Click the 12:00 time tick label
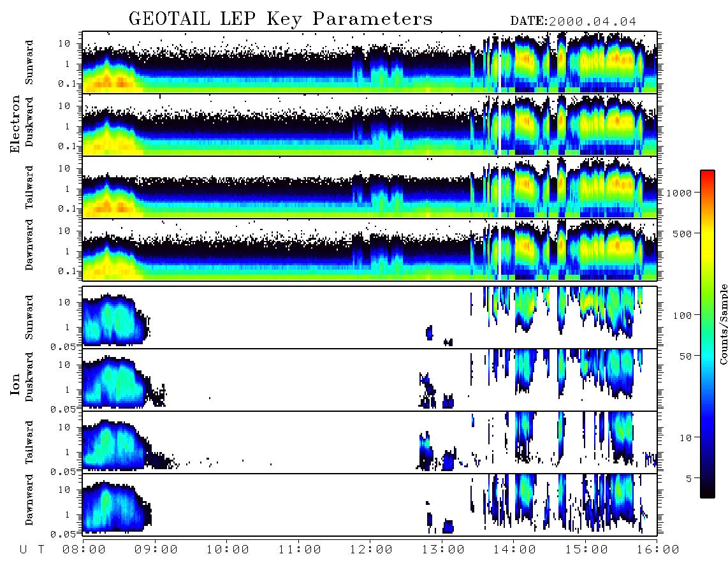 point(372,550)
